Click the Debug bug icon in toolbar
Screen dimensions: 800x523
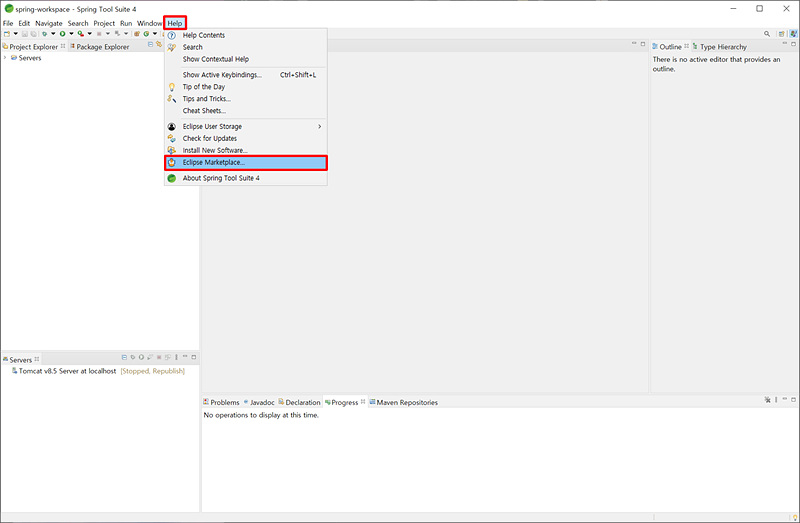tap(44, 34)
